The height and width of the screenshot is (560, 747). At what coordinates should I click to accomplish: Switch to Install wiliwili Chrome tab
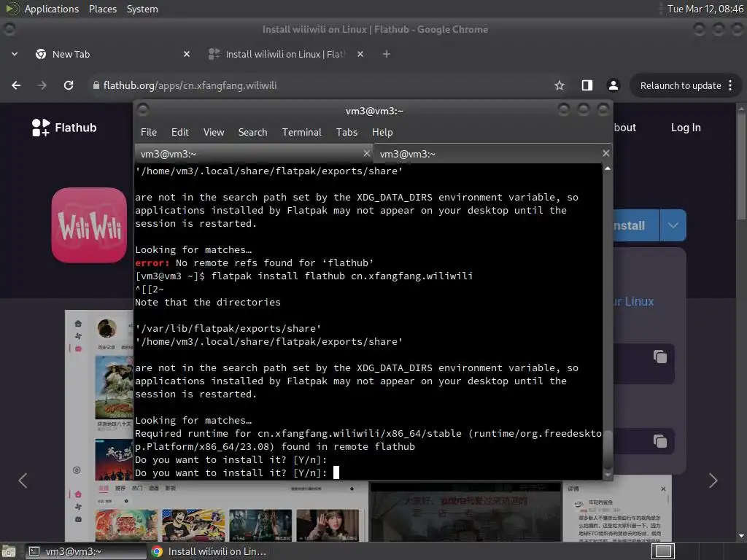[x=286, y=54]
